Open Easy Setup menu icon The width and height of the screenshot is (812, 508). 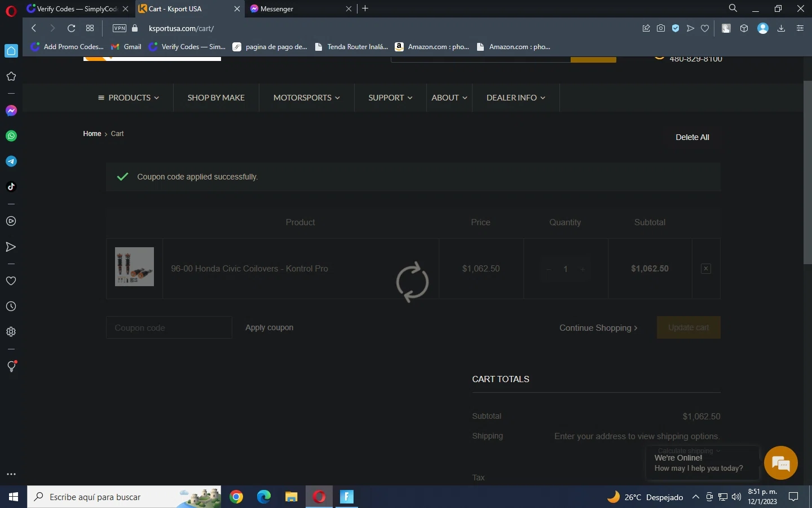coord(800,28)
